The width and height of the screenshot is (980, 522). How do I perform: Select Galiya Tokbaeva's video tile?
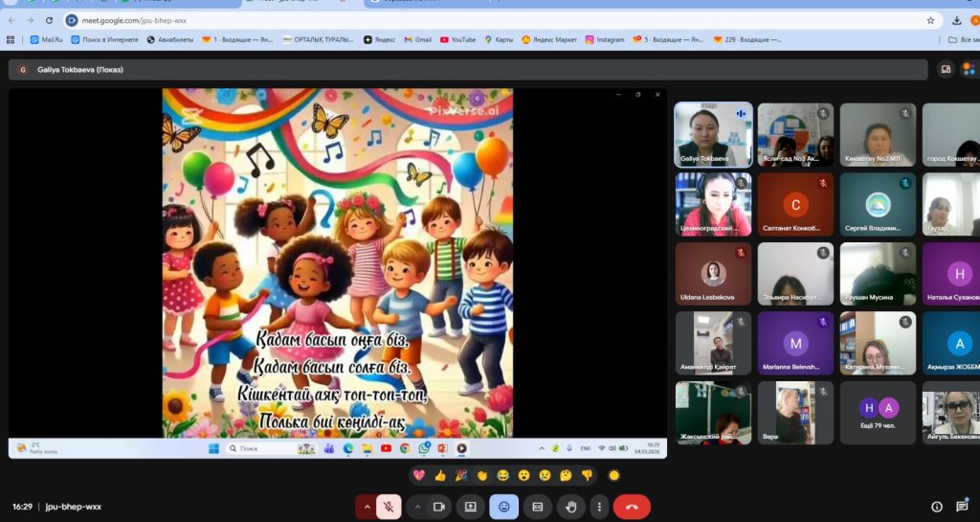(713, 134)
